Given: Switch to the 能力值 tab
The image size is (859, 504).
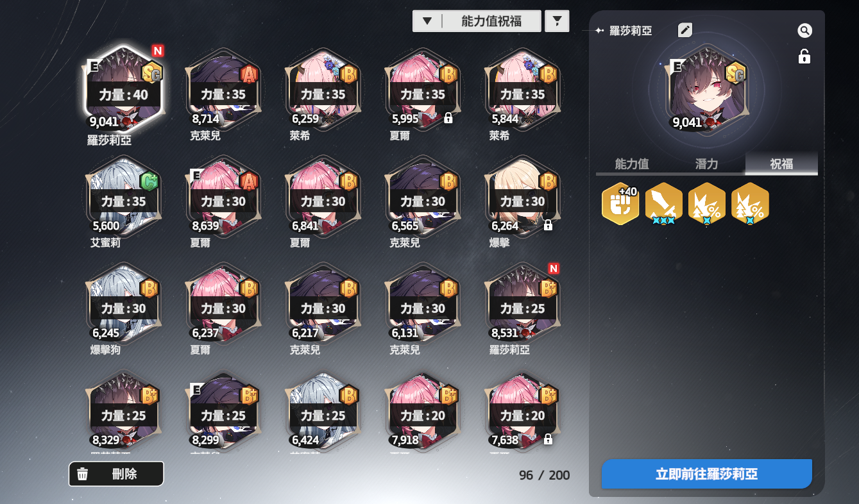Looking at the screenshot, I should pyautogui.click(x=632, y=164).
